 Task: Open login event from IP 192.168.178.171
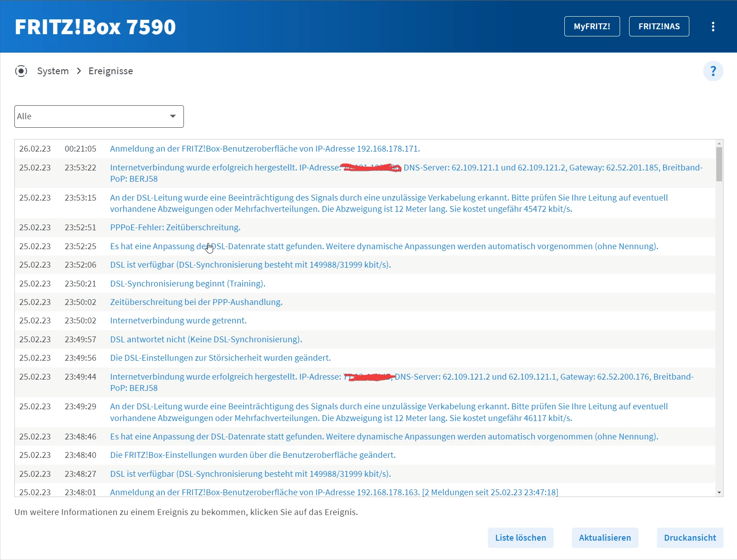(x=265, y=149)
